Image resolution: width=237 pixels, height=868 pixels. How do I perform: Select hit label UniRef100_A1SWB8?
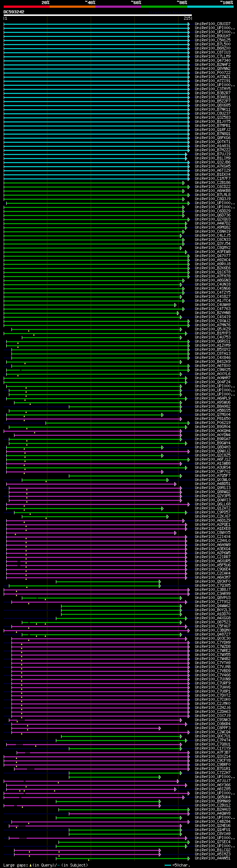(213, 464)
